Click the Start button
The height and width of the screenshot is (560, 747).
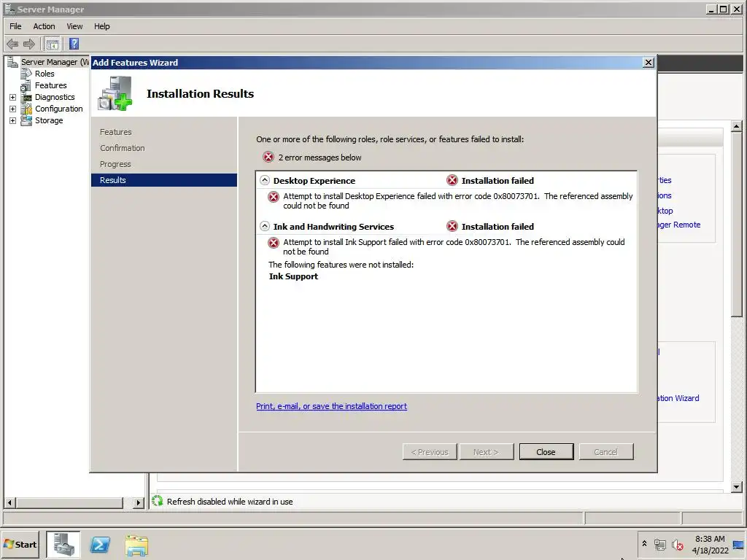20,544
